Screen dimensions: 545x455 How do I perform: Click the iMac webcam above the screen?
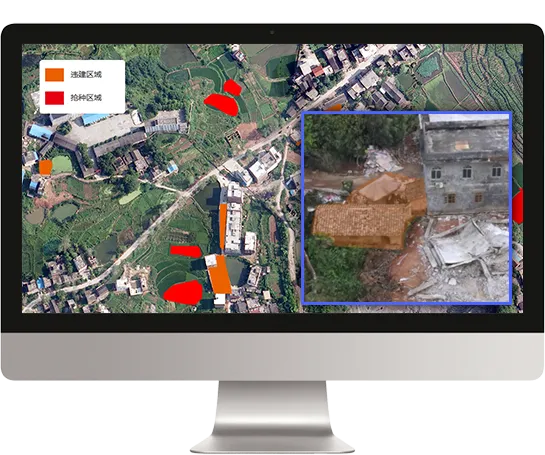coord(272,32)
